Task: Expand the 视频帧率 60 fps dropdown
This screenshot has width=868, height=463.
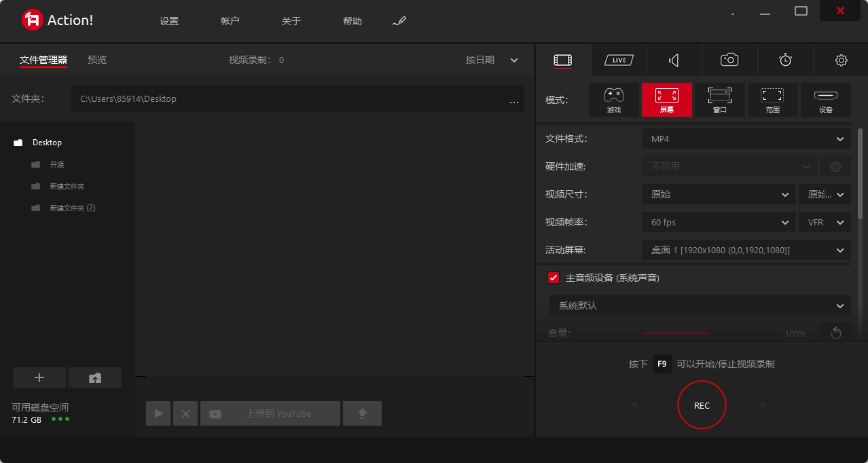Action: 718,222
